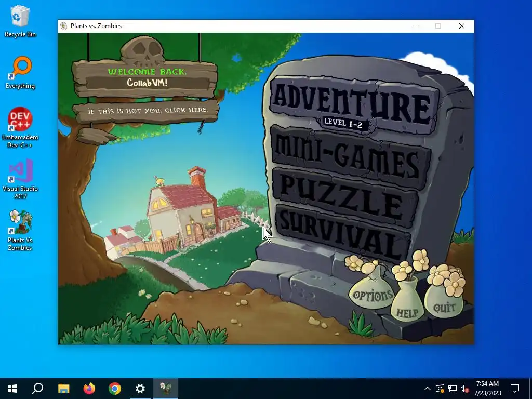The width and height of the screenshot is (532, 399).
Task: Close the Plants vs. Zombies window
Action: 462,26
